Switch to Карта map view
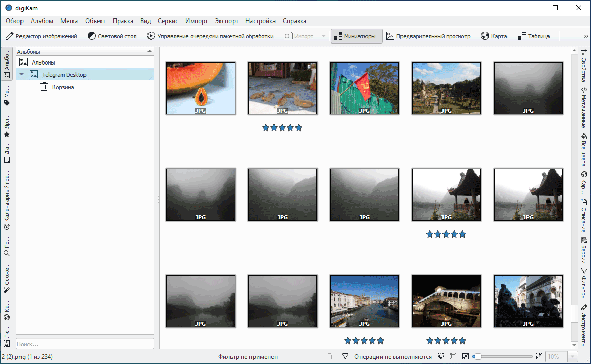591x364 pixels. point(494,36)
